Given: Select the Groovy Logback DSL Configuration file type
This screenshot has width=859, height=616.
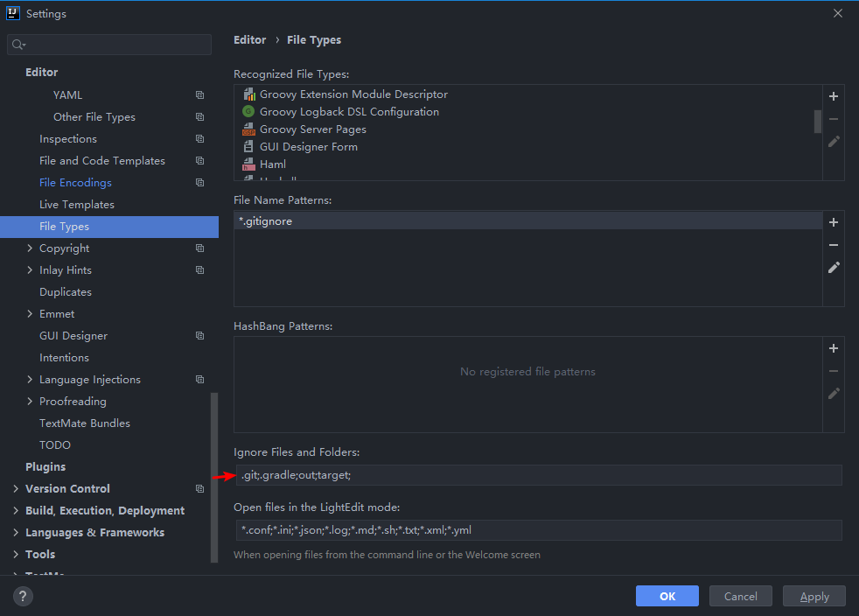Looking at the screenshot, I should pyautogui.click(x=349, y=112).
